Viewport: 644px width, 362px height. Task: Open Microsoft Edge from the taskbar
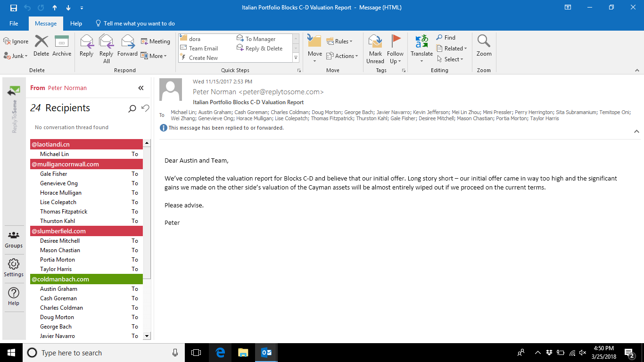point(220,353)
